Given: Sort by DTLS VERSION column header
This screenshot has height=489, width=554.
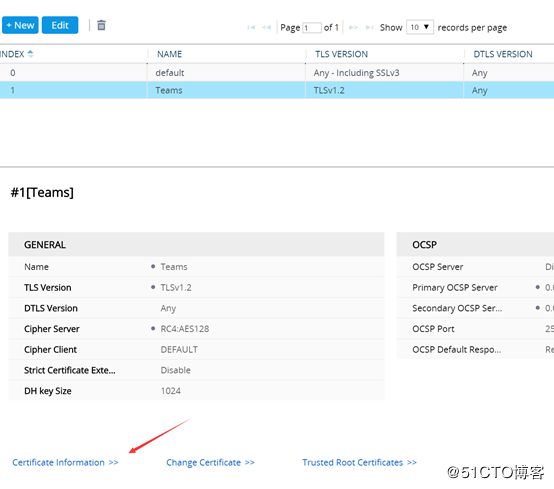Looking at the screenshot, I should [x=503, y=54].
